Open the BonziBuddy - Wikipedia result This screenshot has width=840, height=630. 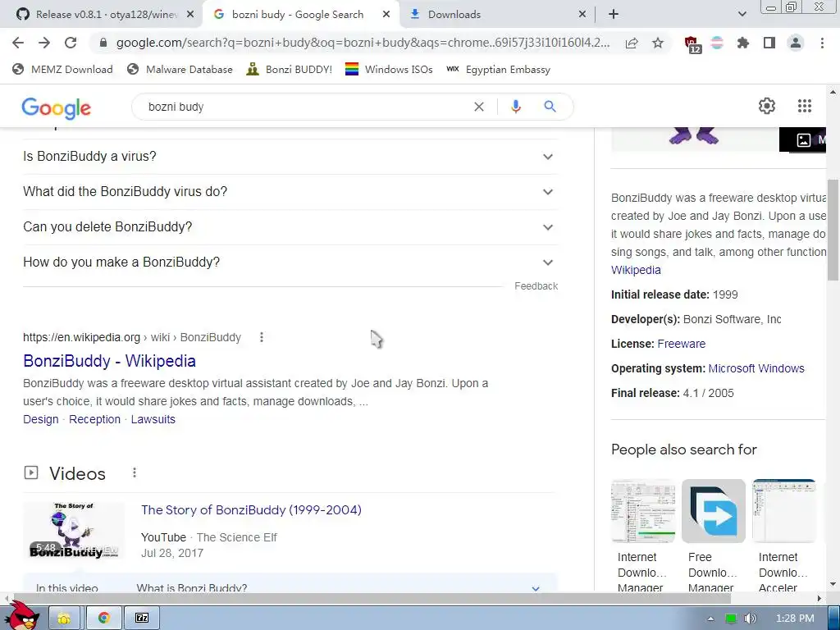109,361
